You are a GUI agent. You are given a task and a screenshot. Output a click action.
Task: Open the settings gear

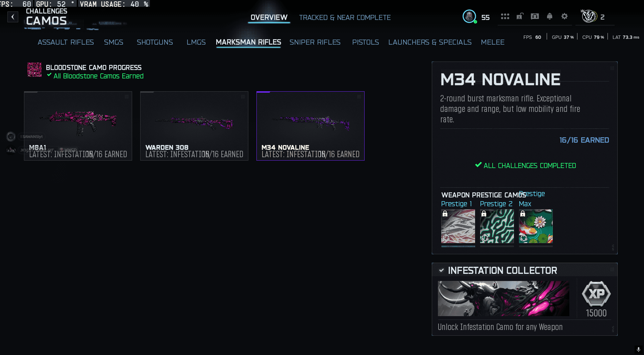[564, 17]
